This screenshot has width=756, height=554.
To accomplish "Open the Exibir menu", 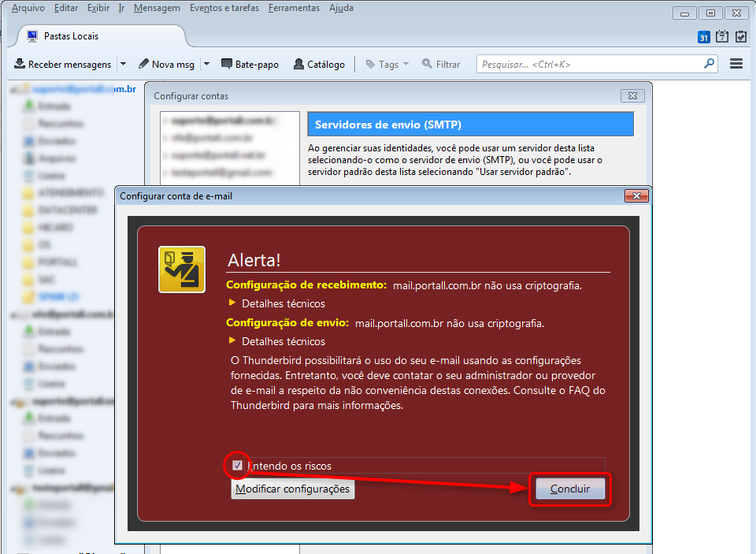I will tap(98, 8).
